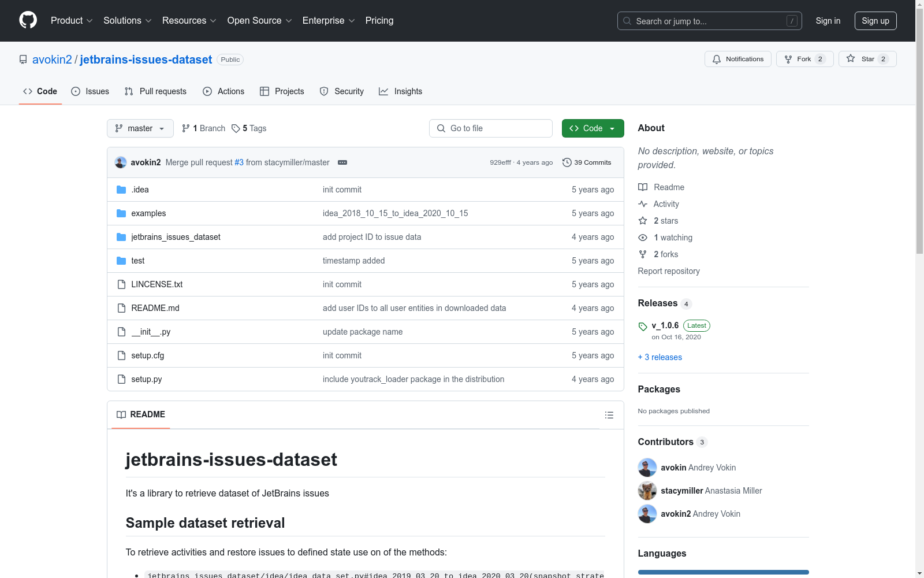Select the README tab heading
The width and height of the screenshot is (924, 578).
click(x=141, y=414)
